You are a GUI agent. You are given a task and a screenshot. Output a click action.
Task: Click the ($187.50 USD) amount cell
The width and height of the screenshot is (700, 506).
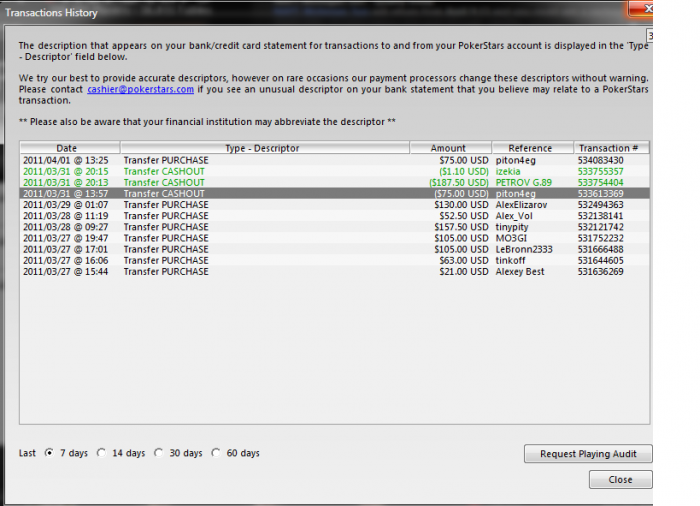(459, 183)
